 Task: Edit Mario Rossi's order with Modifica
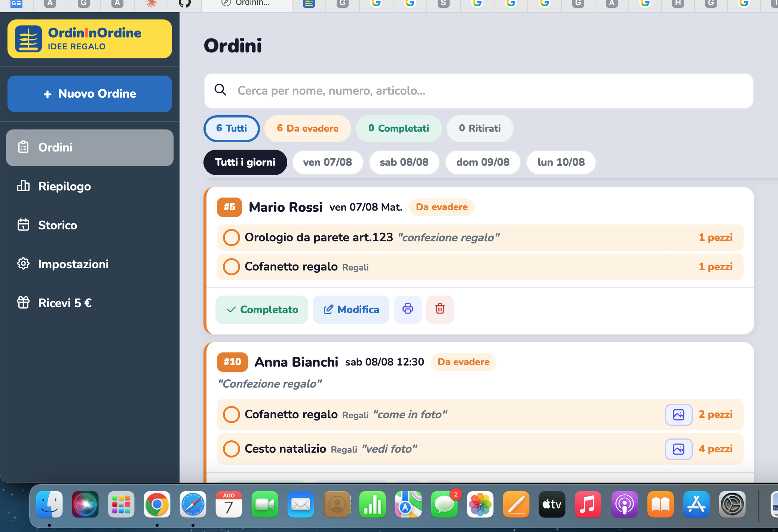pyautogui.click(x=351, y=309)
